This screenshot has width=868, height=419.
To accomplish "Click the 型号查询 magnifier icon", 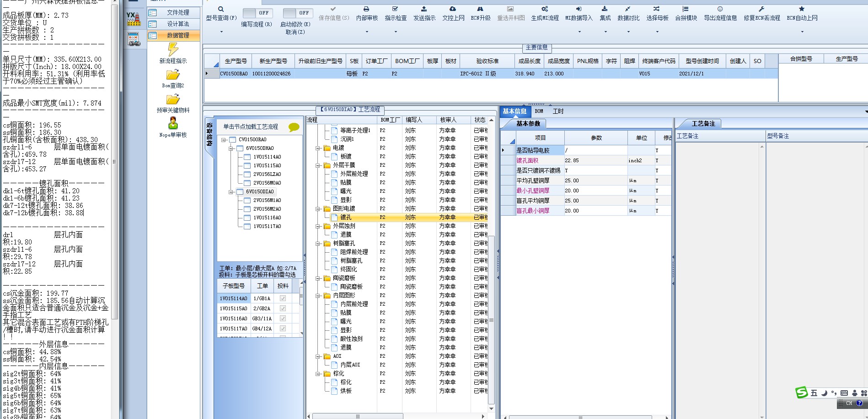I will coord(221,9).
